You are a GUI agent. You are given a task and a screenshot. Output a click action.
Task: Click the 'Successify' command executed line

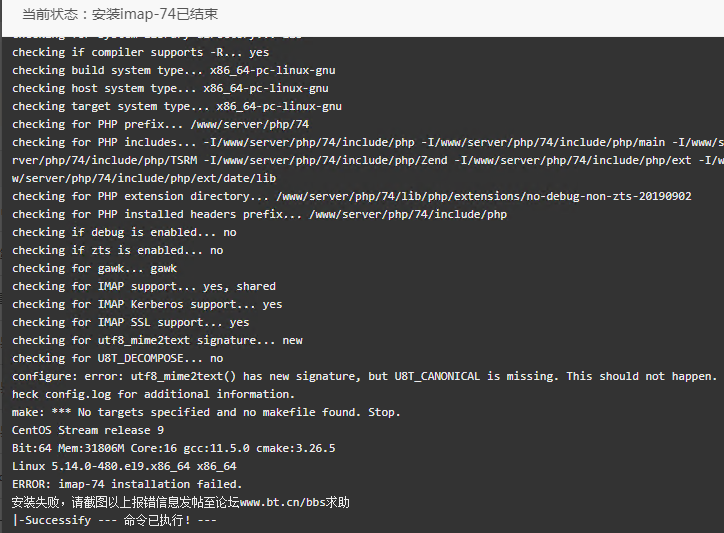tap(115, 520)
